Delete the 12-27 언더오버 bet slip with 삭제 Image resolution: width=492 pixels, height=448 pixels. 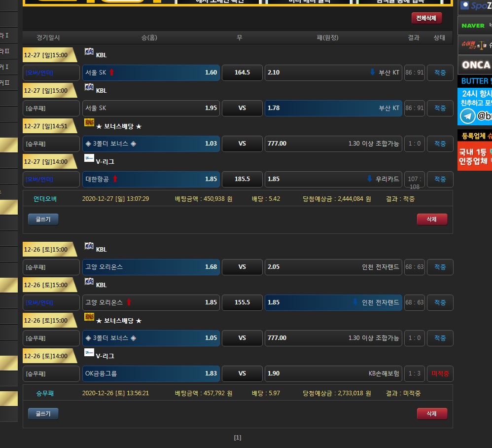(432, 219)
